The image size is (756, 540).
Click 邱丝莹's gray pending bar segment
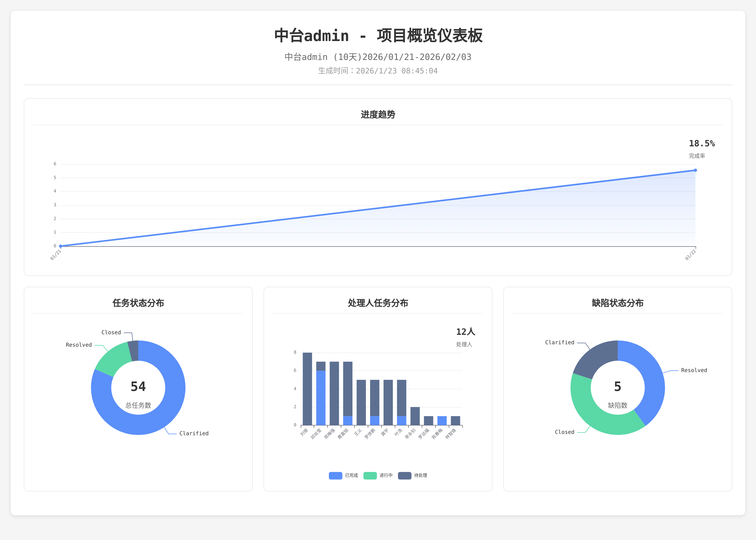point(321,366)
